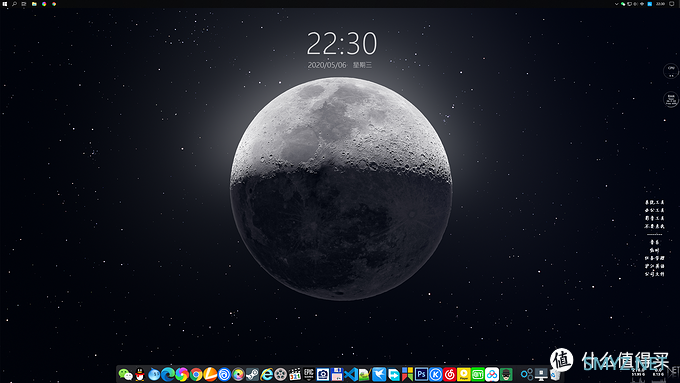This screenshot has width=680, height=383.
Task: Open Uplay blue swirl icon
Action: point(224,374)
